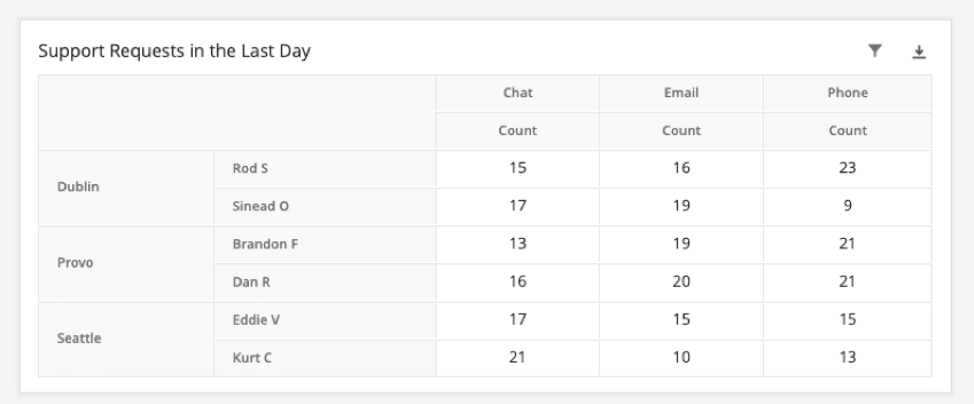Click Kurt C Email count 10
The width and height of the screenshot is (974, 404).
(x=681, y=358)
